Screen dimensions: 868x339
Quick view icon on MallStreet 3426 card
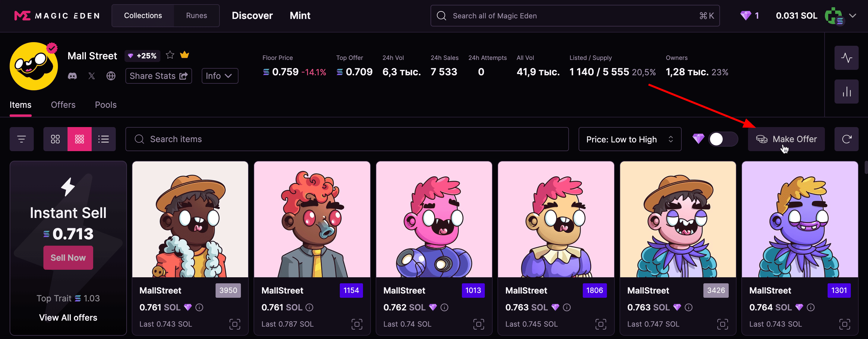723,324
